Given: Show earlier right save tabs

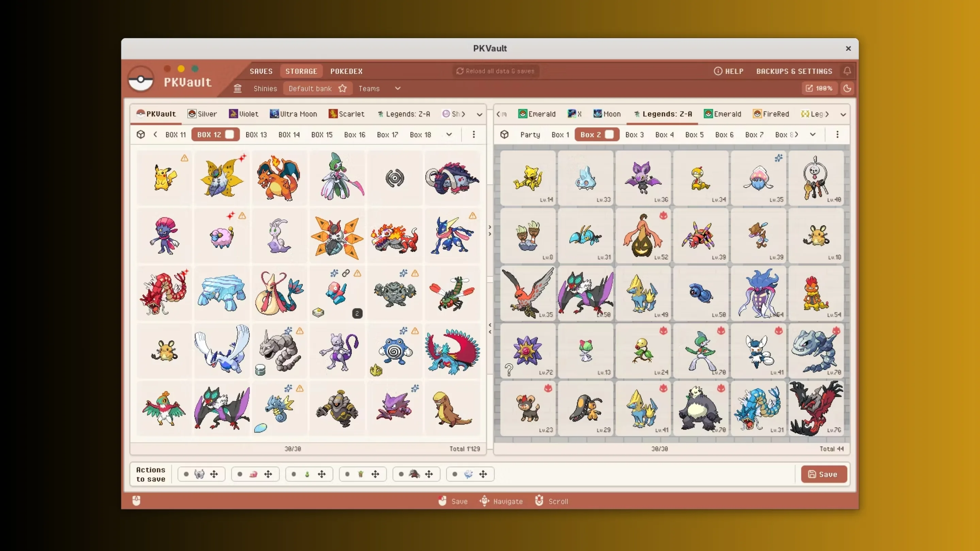Looking at the screenshot, I should 499,114.
